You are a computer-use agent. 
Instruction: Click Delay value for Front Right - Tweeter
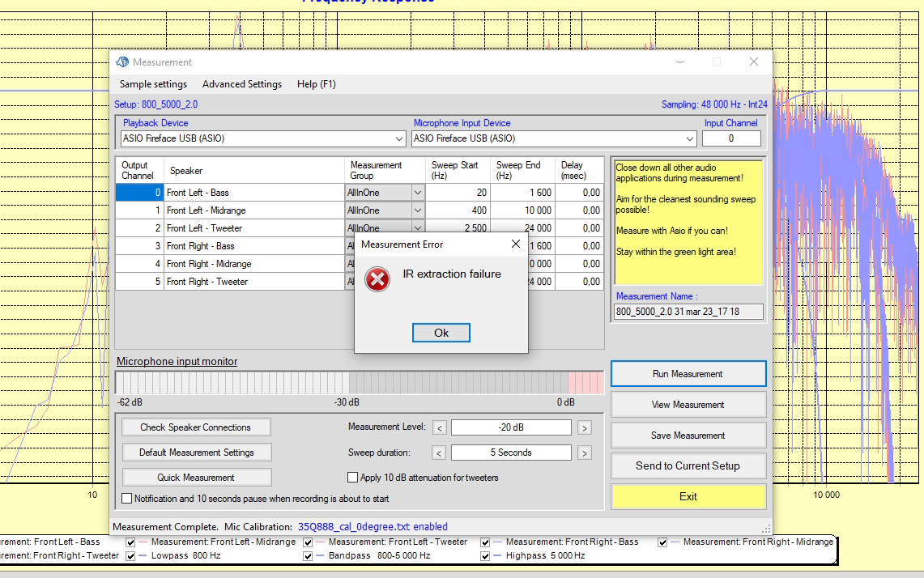(x=579, y=282)
